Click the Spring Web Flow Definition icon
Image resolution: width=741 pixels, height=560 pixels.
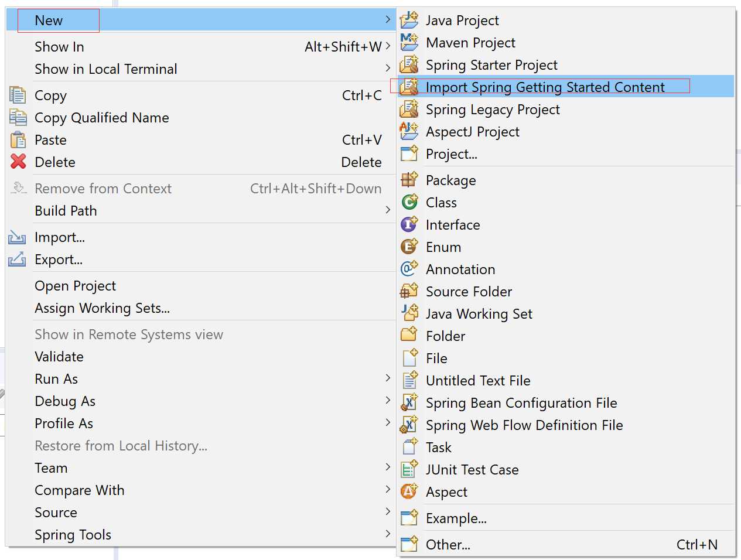coord(409,425)
